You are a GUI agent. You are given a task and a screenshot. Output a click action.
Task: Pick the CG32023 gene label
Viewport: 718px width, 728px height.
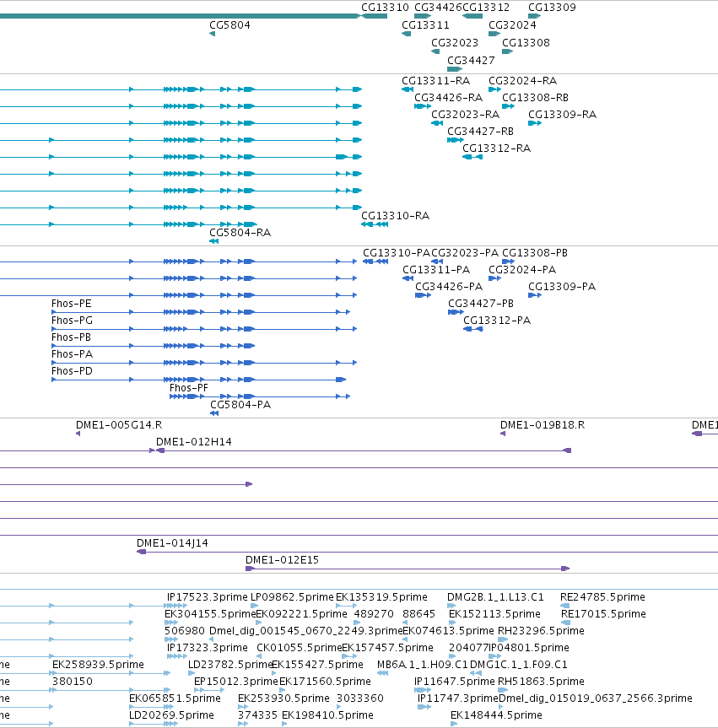[x=455, y=43]
